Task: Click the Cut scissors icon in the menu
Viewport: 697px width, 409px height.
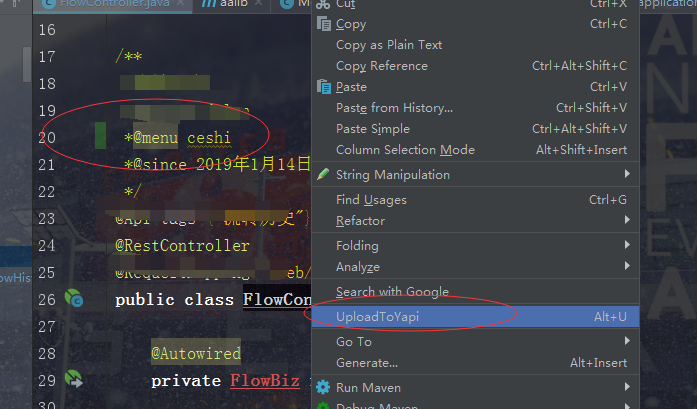Action: click(323, 4)
